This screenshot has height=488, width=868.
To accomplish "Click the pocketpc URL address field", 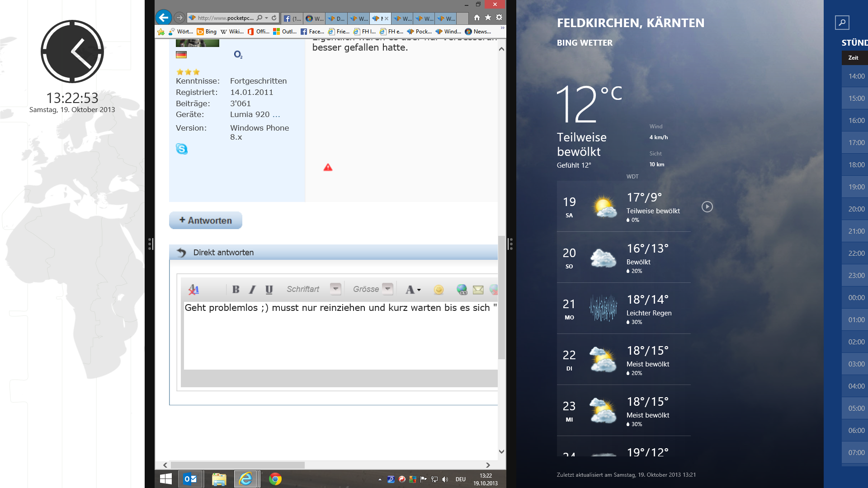I will click(x=225, y=18).
